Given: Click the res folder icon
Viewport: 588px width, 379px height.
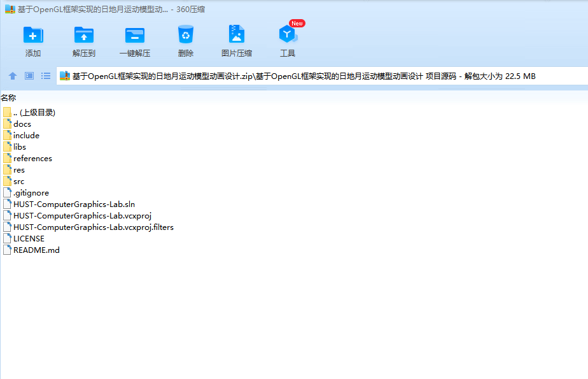Looking at the screenshot, I should tap(7, 170).
